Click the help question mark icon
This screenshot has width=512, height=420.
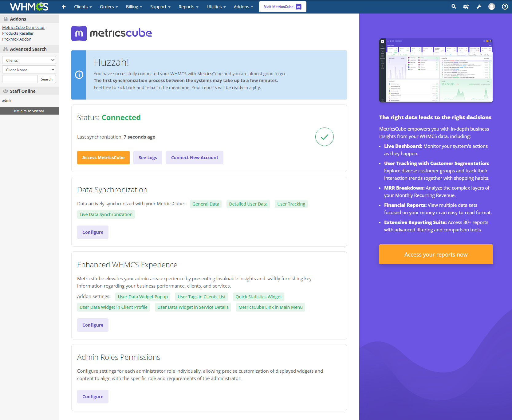point(504,6)
